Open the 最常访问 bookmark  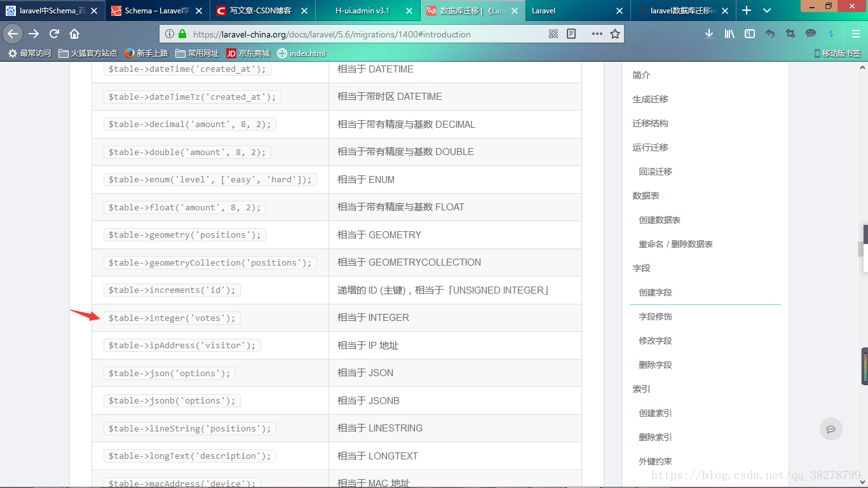click(29, 53)
